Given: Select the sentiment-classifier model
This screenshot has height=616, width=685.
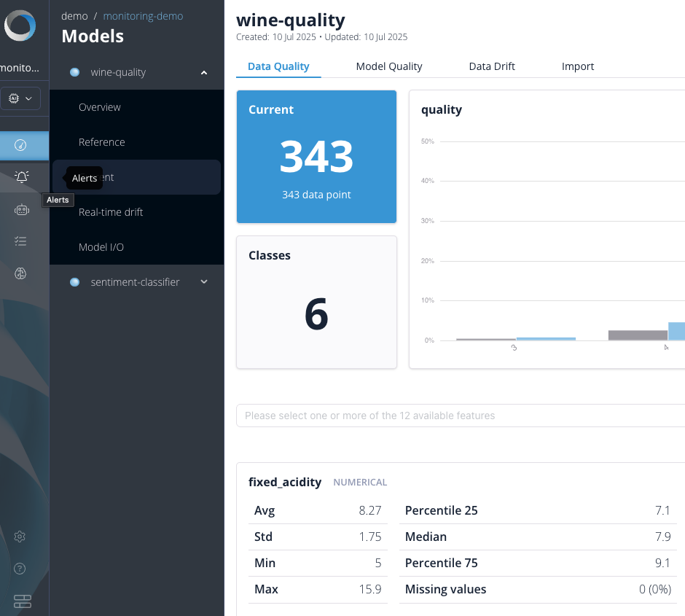Looking at the screenshot, I should 135,282.
